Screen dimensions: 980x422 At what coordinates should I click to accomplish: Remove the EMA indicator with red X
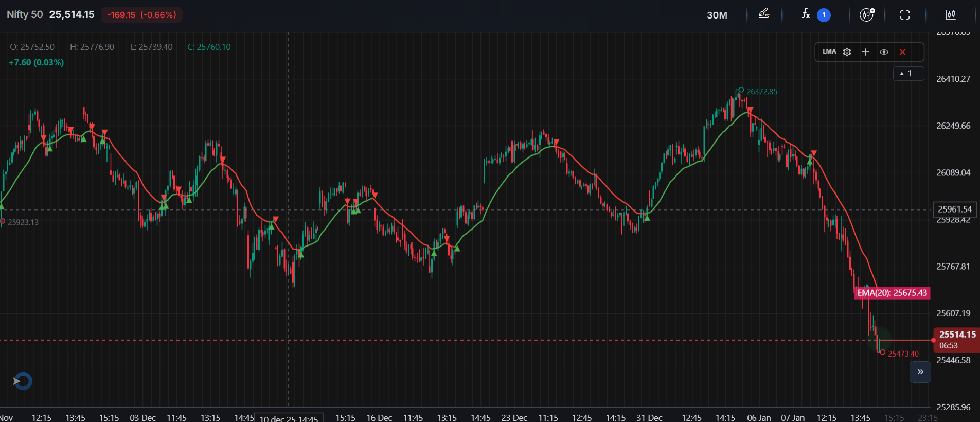[902, 52]
